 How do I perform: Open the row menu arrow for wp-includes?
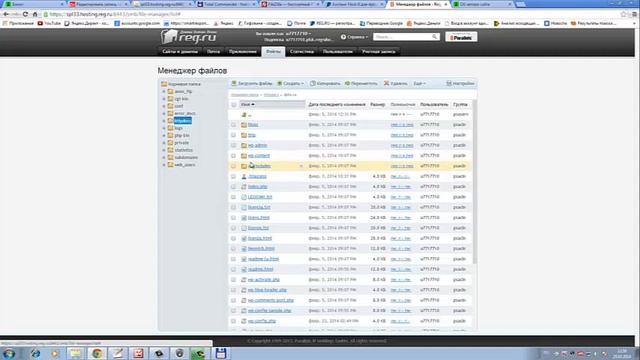coord(301,166)
